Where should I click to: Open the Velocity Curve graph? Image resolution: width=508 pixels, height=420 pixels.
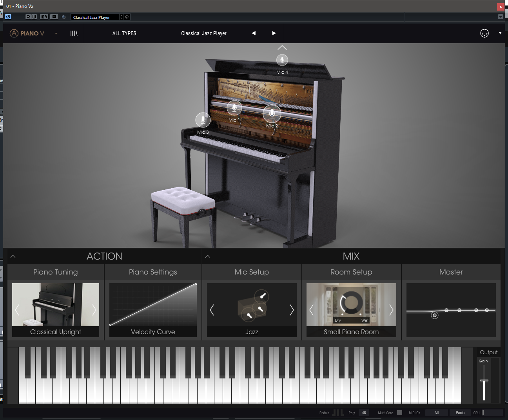153,305
